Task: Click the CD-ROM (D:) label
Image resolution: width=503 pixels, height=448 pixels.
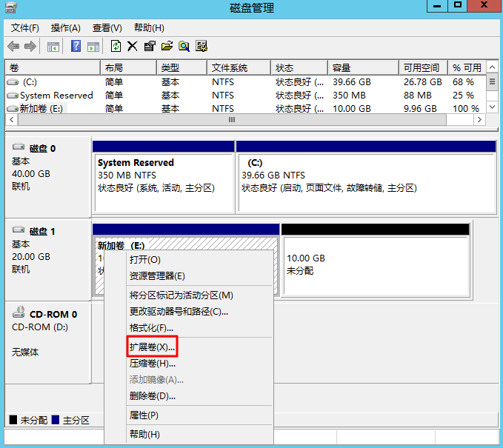Action: point(40,327)
